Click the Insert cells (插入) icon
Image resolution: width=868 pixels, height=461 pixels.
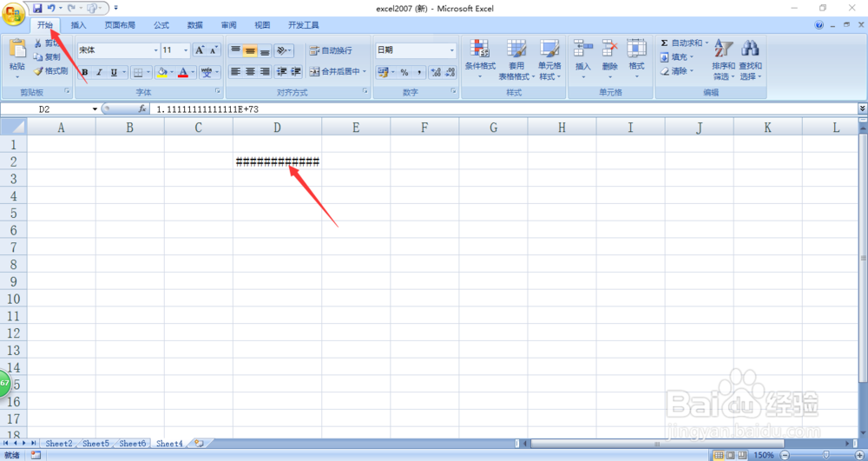pos(583,49)
